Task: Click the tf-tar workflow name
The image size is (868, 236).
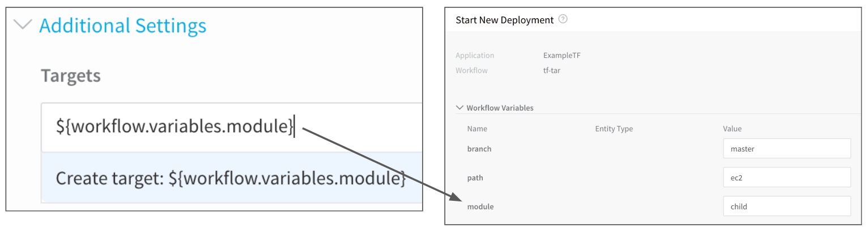Action: click(551, 71)
